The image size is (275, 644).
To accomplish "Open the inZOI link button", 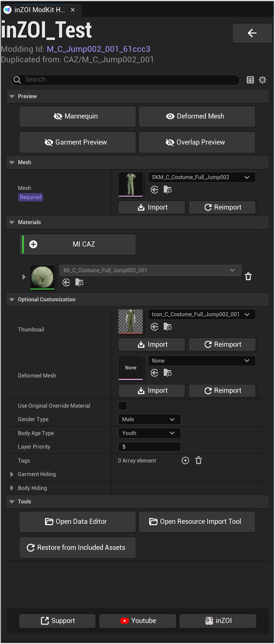I will coord(218,621).
